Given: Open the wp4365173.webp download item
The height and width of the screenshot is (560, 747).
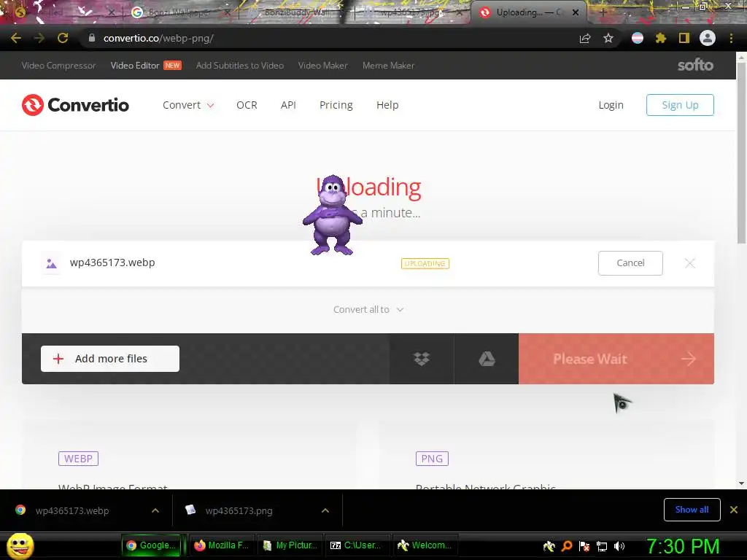Looking at the screenshot, I should point(72,510).
